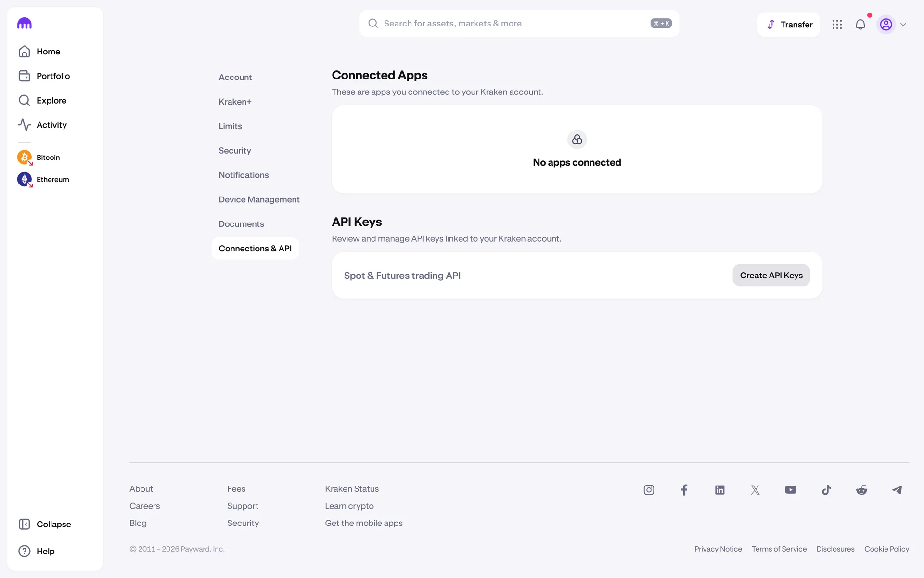Open Kraken's TikTok page
Screen dimensions: 924x578
coord(826,490)
